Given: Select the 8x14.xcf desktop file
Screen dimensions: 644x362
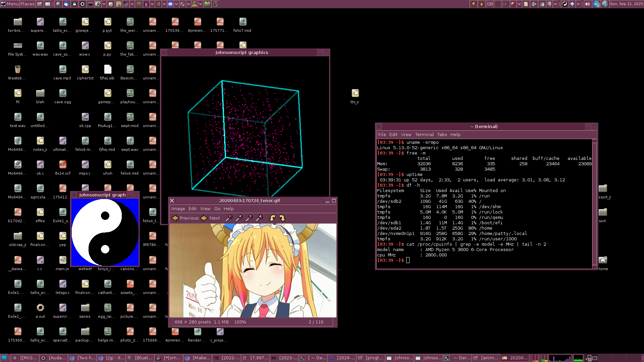Looking at the screenshot, I should point(63,168).
